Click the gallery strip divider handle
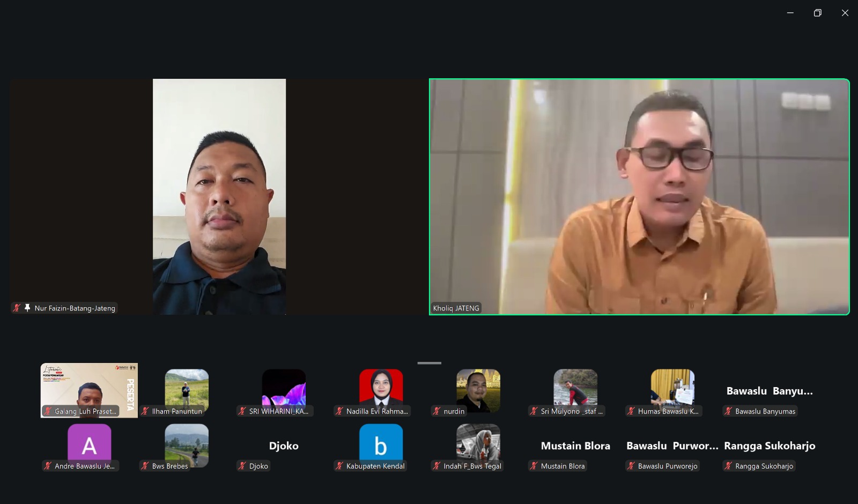Image resolution: width=858 pixels, height=504 pixels. point(430,363)
